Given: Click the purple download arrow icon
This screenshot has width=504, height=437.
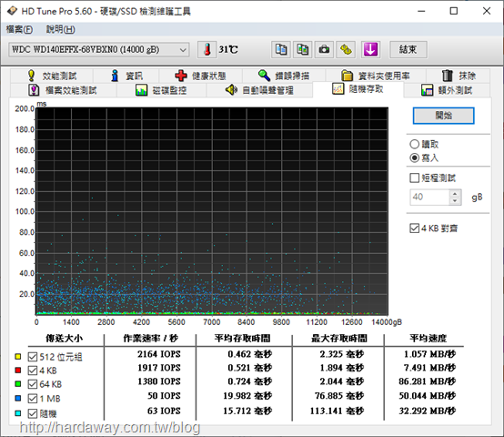Looking at the screenshot, I should [x=370, y=50].
